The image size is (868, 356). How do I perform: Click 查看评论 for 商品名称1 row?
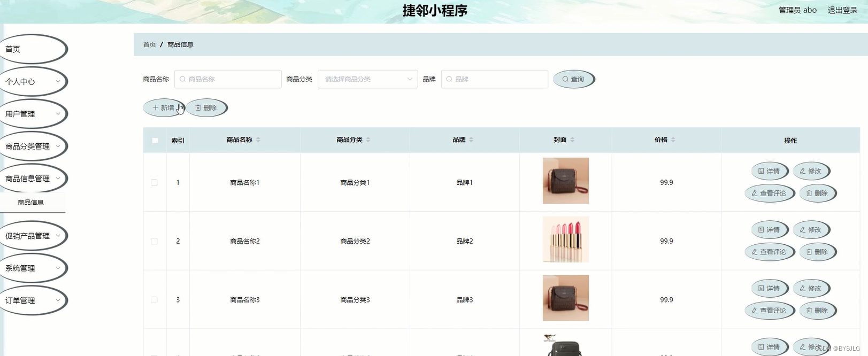tap(770, 194)
